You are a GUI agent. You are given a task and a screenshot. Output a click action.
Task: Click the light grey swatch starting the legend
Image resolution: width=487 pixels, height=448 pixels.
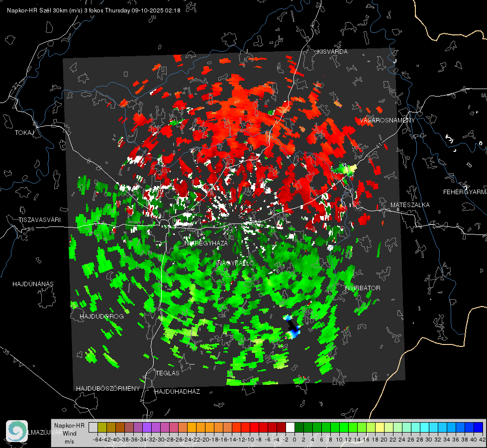(93, 428)
